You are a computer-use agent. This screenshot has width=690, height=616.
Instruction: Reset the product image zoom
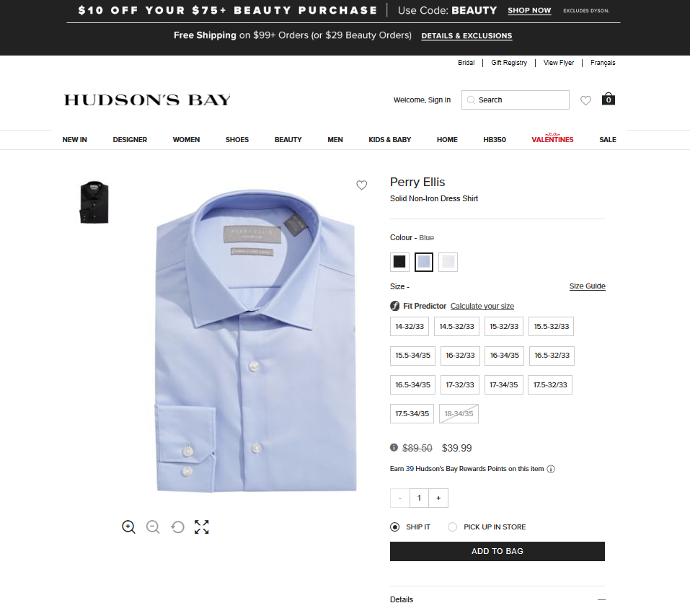177,527
